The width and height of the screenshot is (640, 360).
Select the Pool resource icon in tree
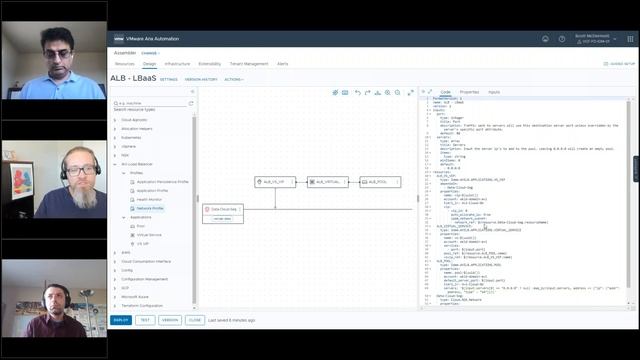[x=133, y=226]
